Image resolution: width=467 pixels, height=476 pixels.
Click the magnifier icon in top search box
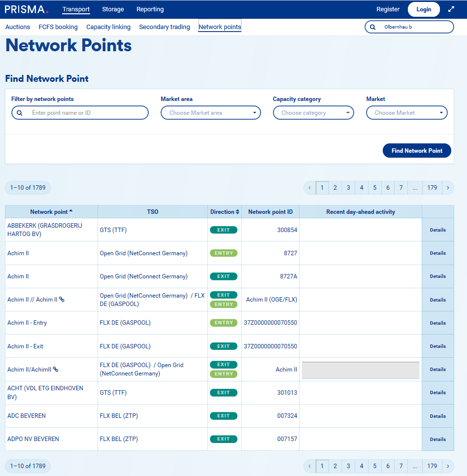(x=373, y=27)
